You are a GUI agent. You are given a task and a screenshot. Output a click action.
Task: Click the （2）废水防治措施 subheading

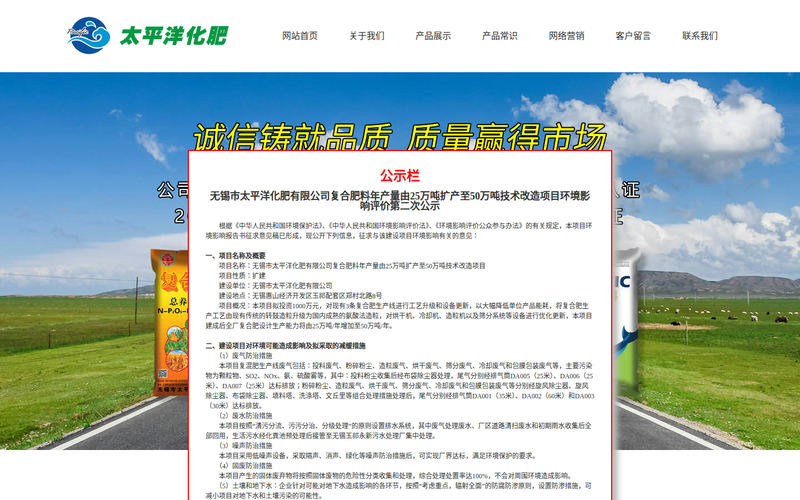coord(245,416)
